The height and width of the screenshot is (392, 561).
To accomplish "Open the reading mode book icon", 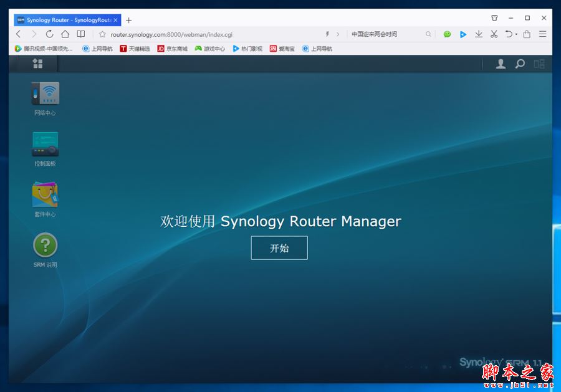I will pos(81,34).
